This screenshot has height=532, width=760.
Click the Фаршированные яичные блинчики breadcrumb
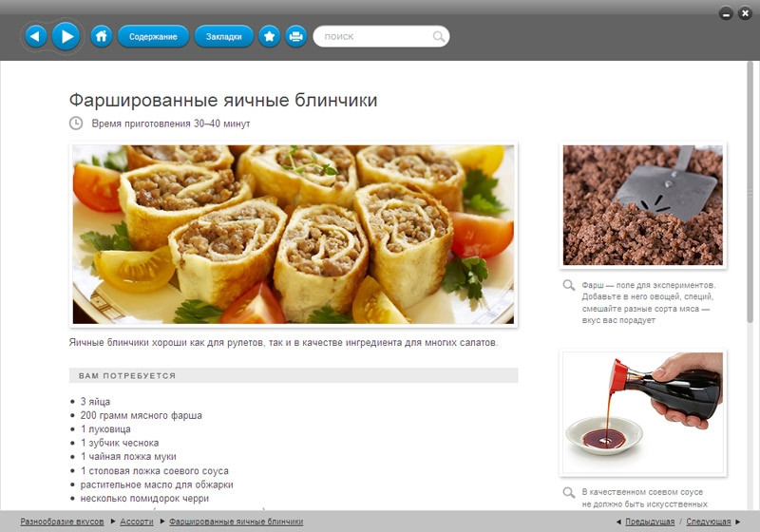pos(236,522)
